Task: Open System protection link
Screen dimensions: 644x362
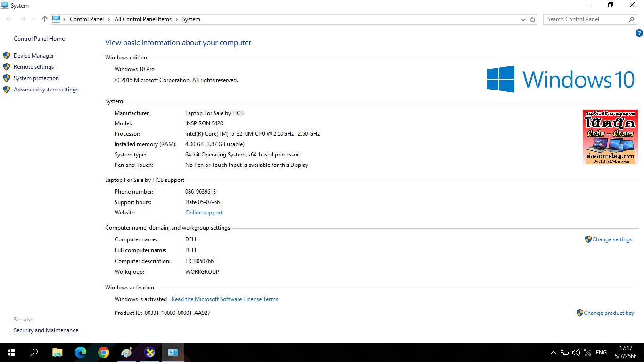Action: [36, 78]
